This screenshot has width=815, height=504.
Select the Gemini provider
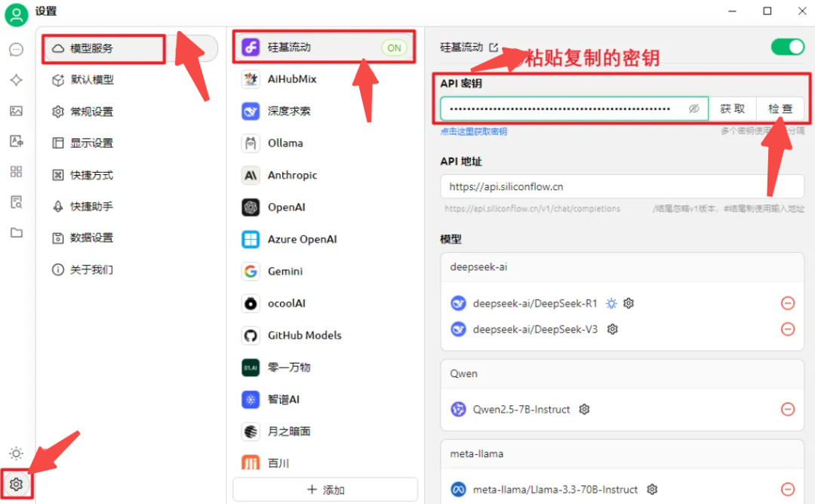[324, 271]
